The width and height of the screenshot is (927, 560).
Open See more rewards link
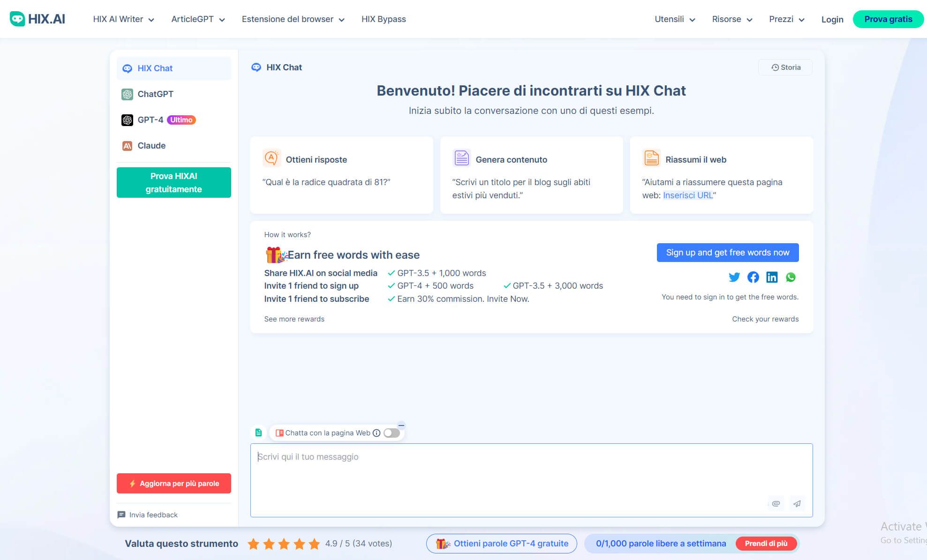(294, 319)
